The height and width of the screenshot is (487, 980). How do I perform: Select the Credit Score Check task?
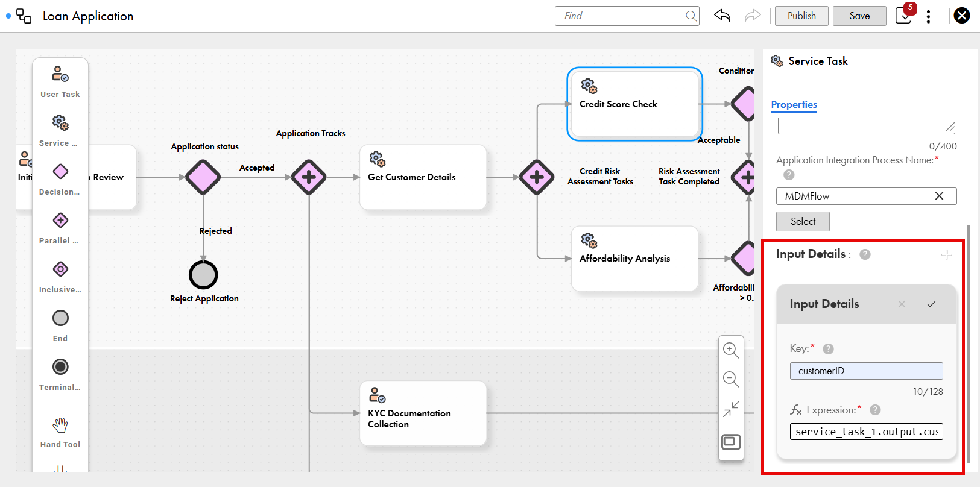(x=635, y=104)
